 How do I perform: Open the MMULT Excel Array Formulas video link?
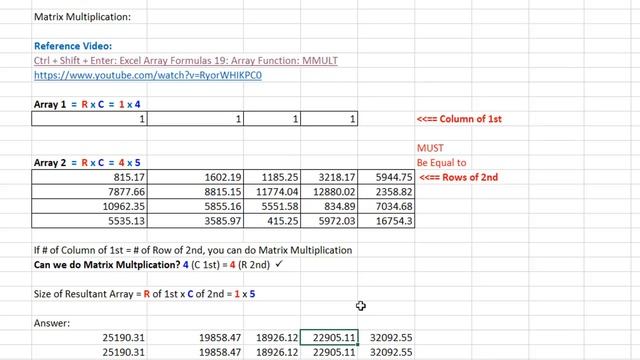point(186,60)
